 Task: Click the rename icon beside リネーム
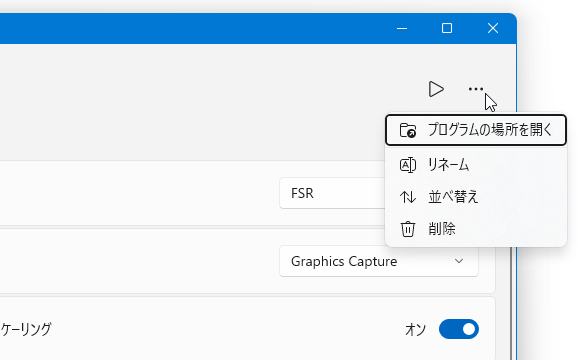pyautogui.click(x=408, y=165)
